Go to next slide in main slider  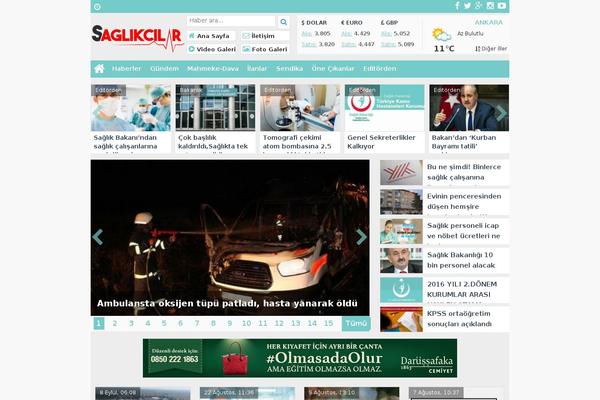click(x=361, y=237)
